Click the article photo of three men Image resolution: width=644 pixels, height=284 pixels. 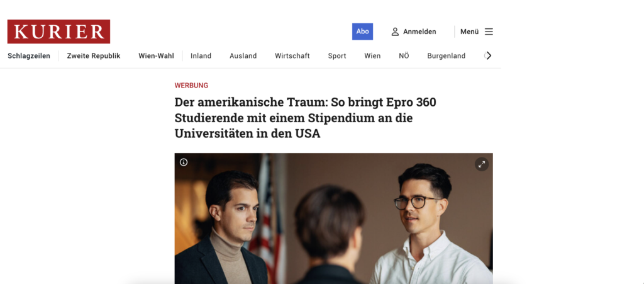(333, 219)
